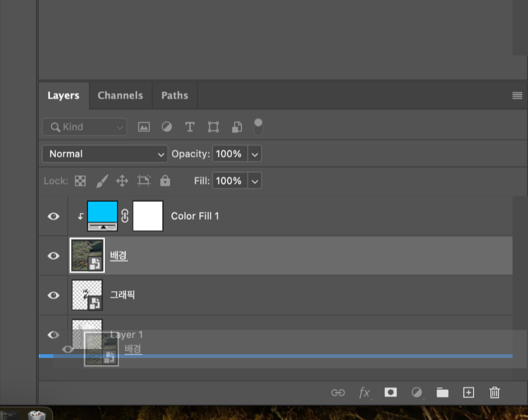
Task: Select the 그래픽 layer name
Action: [x=123, y=295]
